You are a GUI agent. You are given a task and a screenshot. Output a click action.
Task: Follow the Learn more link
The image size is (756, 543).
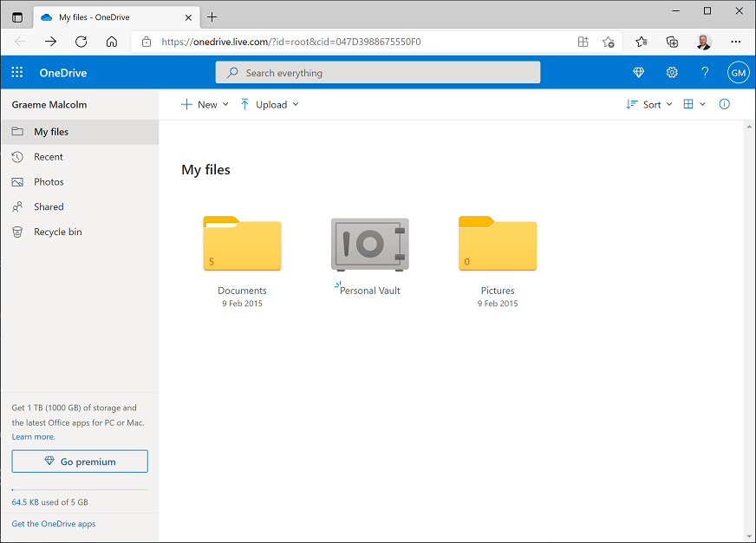click(33, 437)
